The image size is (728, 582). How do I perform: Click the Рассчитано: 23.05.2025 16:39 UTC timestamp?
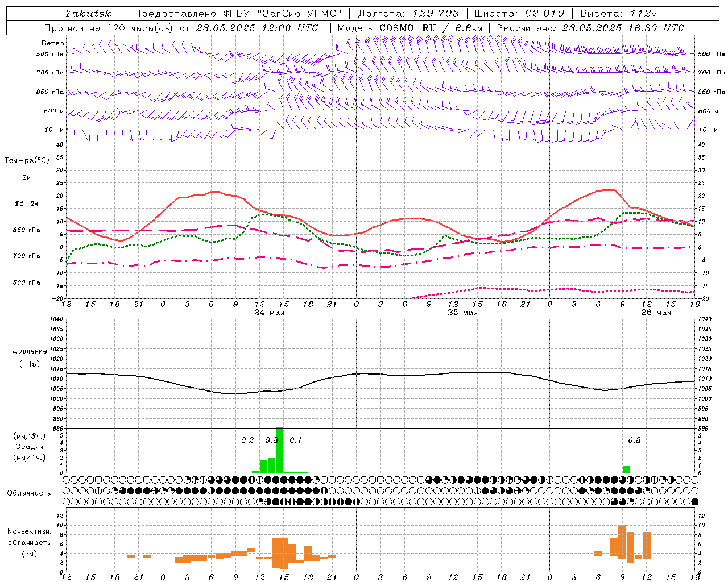[x=590, y=28]
